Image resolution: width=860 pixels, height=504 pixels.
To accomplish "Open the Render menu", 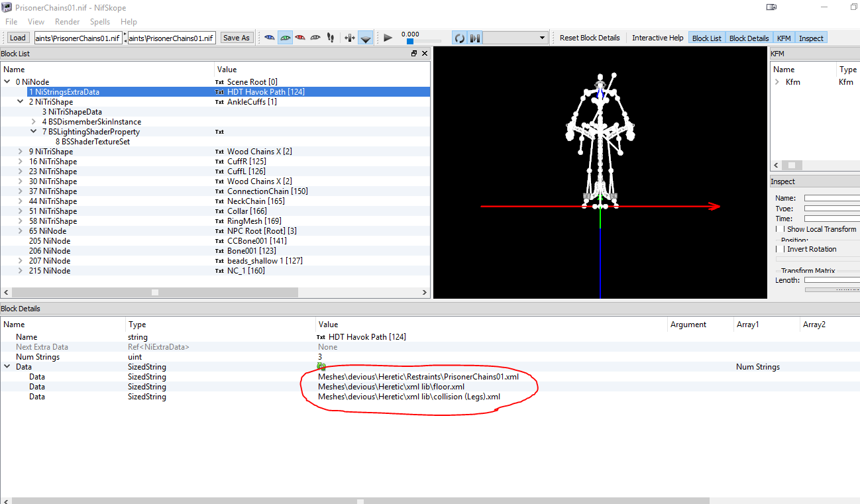I will click(x=68, y=22).
